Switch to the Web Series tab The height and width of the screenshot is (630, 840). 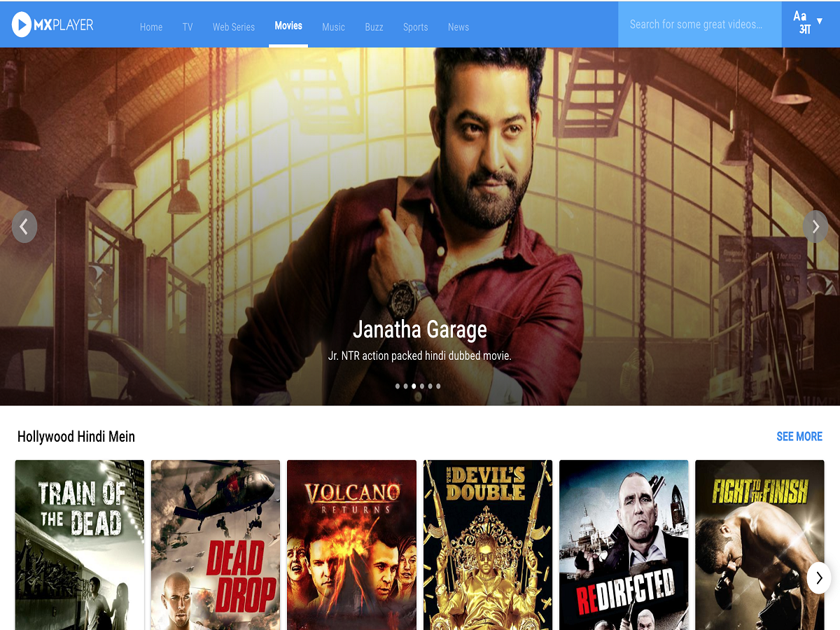[234, 27]
